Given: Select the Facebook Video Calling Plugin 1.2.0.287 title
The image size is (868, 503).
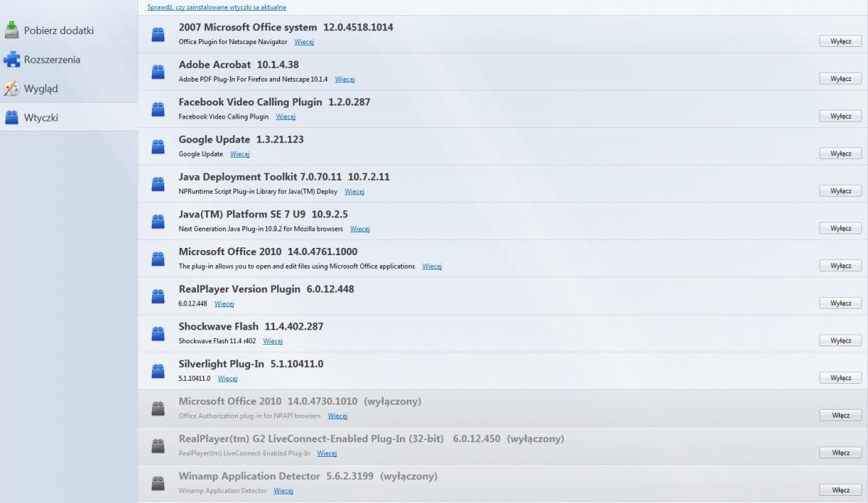Looking at the screenshot, I should [274, 102].
